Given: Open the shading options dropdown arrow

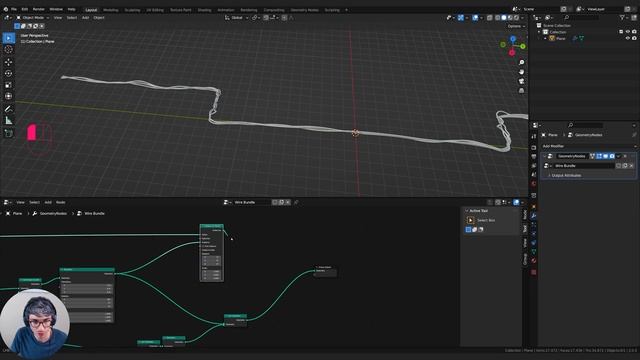Looking at the screenshot, I should [x=523, y=18].
